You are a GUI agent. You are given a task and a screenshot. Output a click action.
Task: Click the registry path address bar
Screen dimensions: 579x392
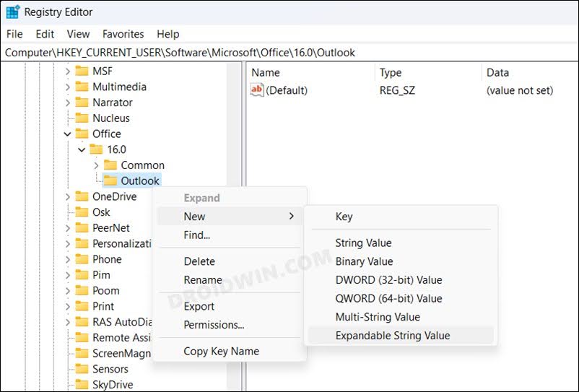click(289, 53)
